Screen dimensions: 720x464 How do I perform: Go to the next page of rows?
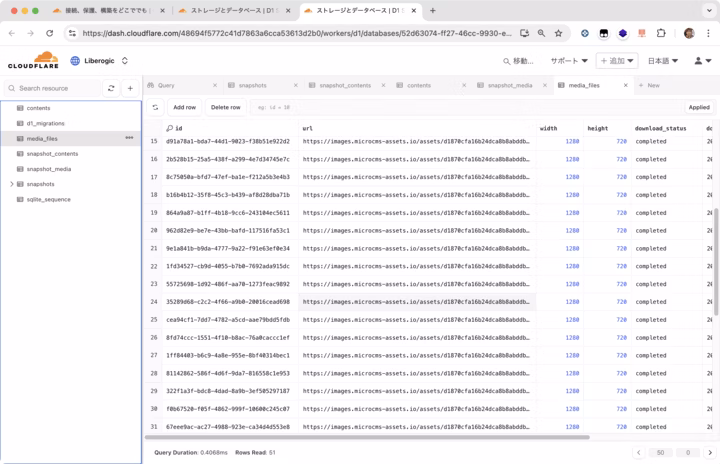(708, 453)
